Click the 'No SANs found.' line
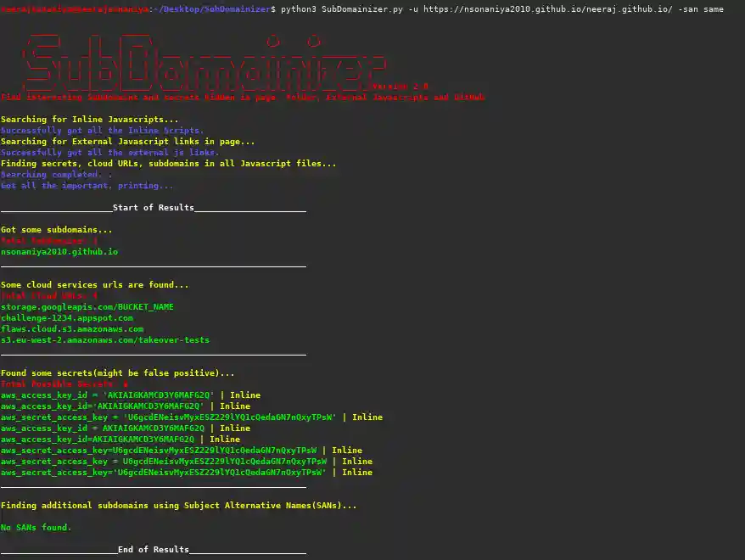The width and height of the screenshot is (745, 560). 36,527
